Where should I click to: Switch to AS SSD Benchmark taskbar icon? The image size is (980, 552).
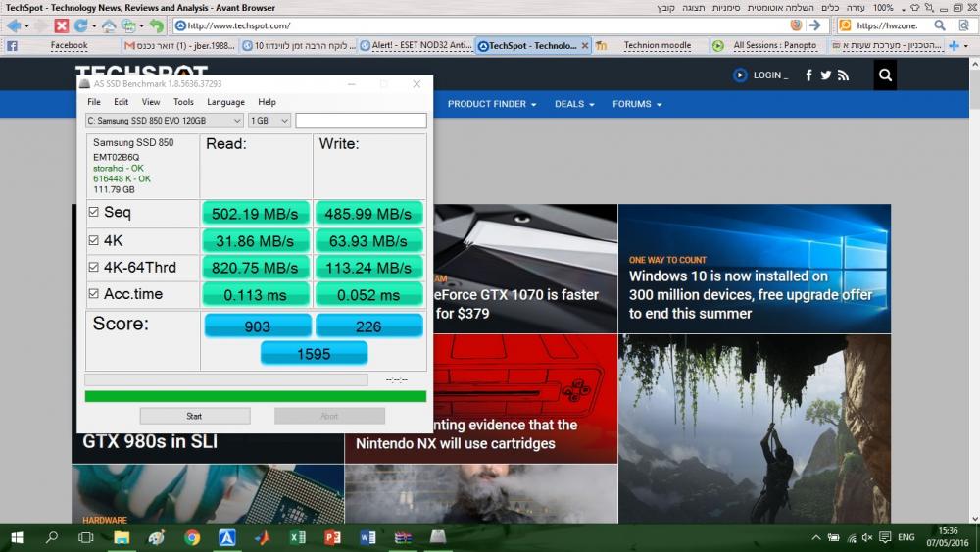[x=438, y=537]
